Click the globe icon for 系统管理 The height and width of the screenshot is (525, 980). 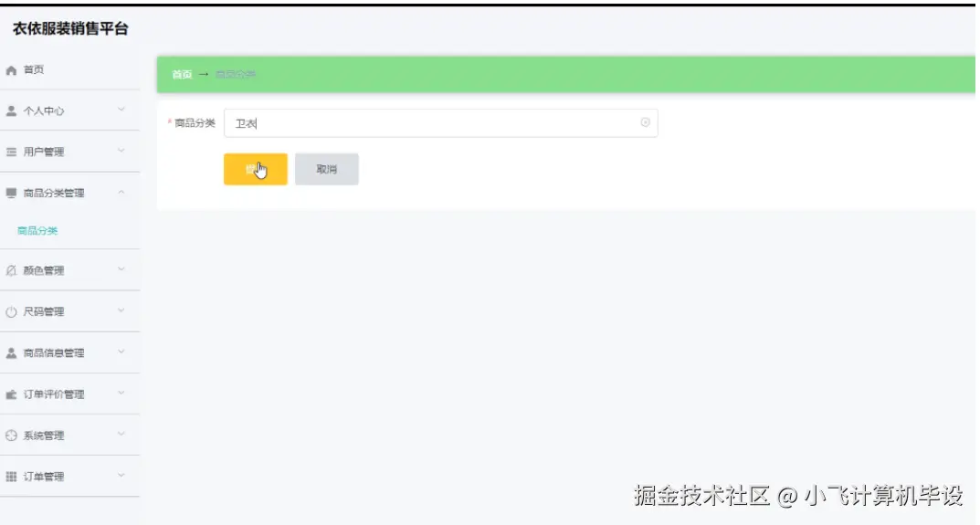[x=11, y=436]
